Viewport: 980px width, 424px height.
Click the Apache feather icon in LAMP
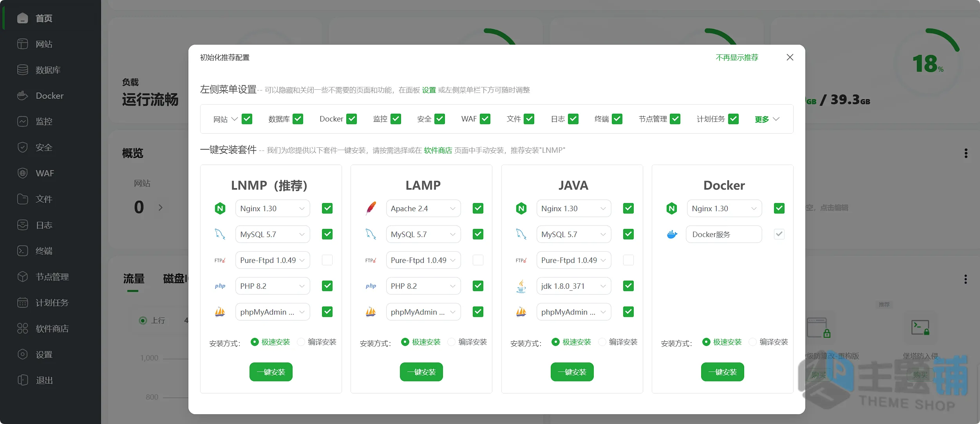[x=371, y=208]
